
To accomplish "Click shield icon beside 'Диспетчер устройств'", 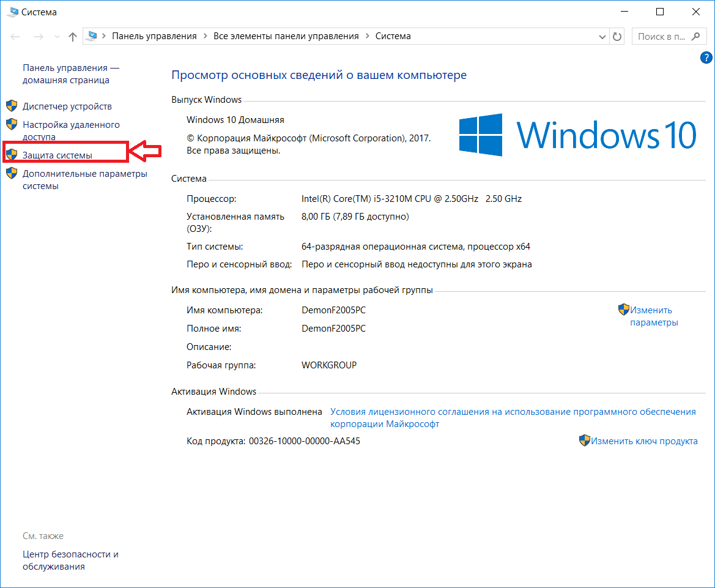I will point(12,106).
